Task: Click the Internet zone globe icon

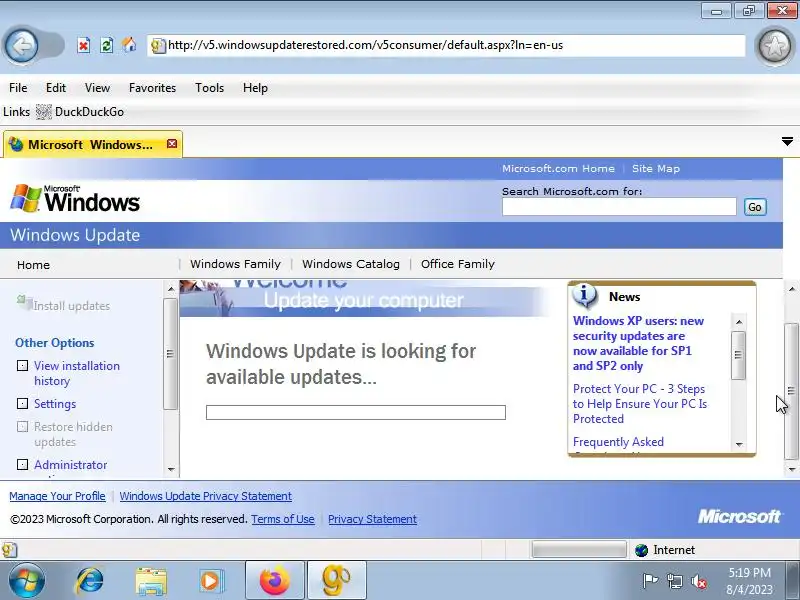Action: click(x=641, y=550)
